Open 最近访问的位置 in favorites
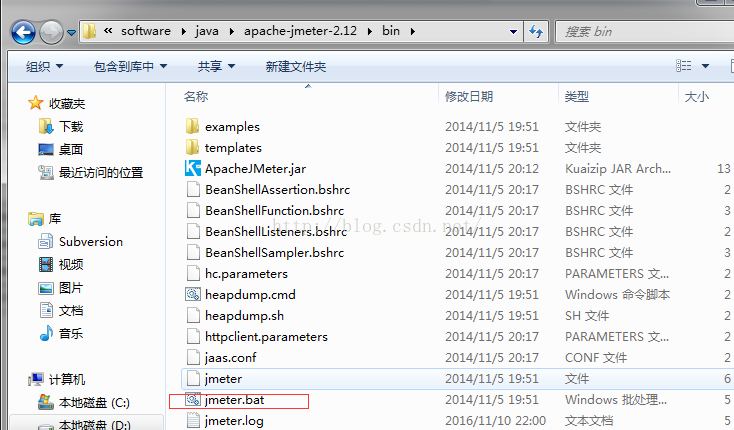This screenshot has height=430, width=734. coord(90,172)
